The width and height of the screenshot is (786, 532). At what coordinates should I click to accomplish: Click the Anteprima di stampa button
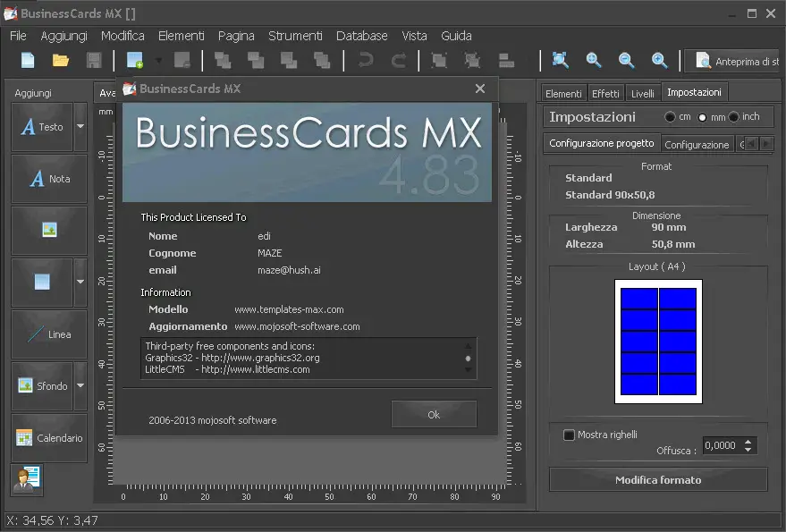coord(733,61)
